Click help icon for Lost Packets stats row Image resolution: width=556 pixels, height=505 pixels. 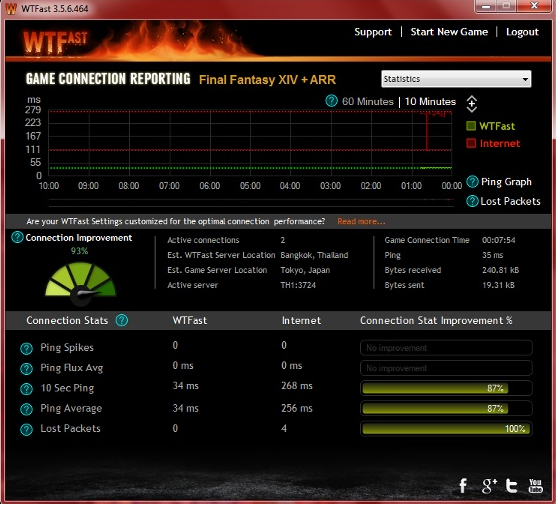click(27, 429)
